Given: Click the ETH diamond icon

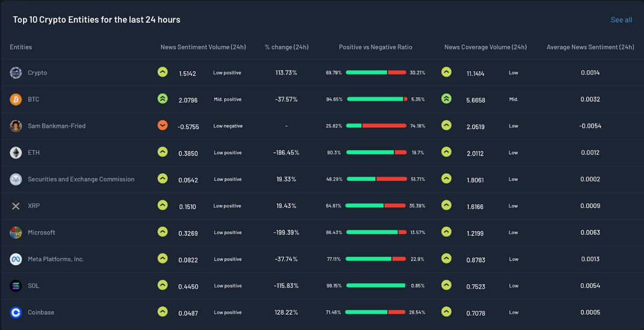Looking at the screenshot, I should [16, 153].
